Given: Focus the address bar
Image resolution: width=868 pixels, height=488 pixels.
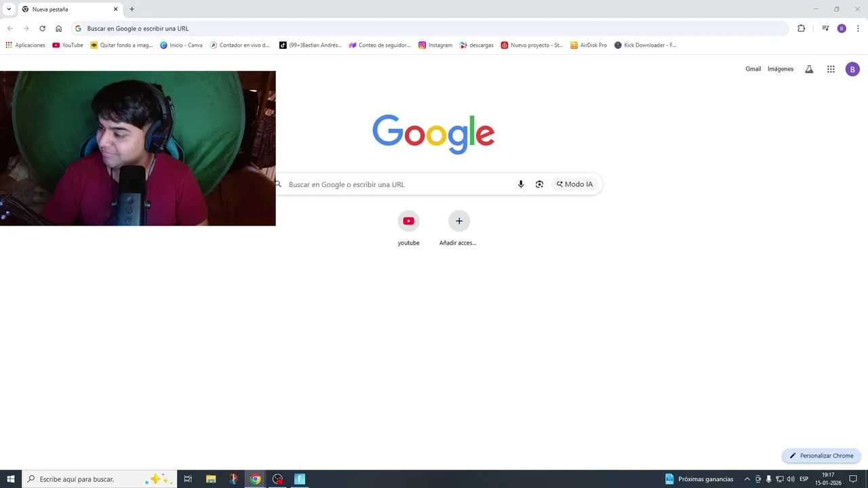Looking at the screenshot, I should coord(431,28).
